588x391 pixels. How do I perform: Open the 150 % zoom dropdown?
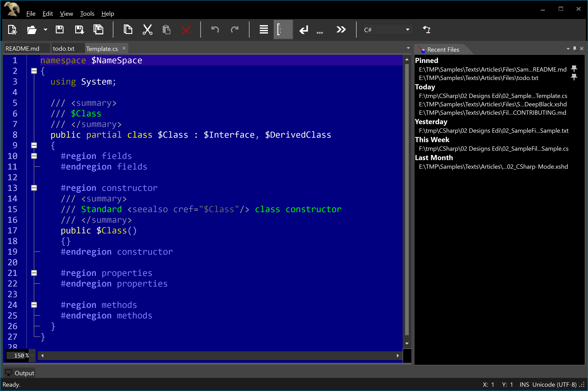(32, 356)
